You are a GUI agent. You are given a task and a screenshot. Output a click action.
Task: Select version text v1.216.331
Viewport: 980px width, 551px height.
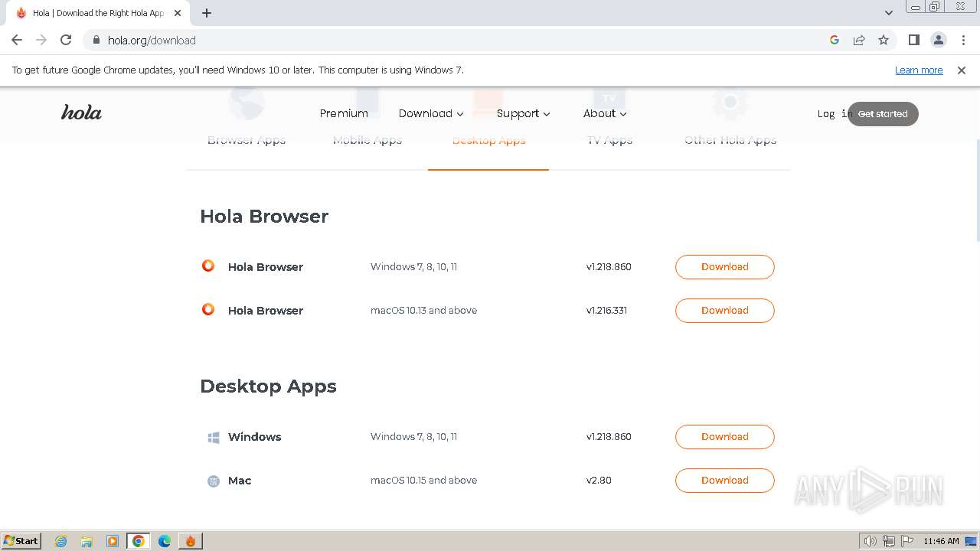(606, 310)
